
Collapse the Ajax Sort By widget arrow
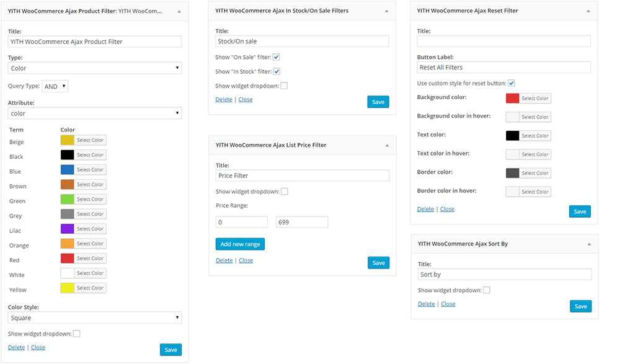coord(589,244)
